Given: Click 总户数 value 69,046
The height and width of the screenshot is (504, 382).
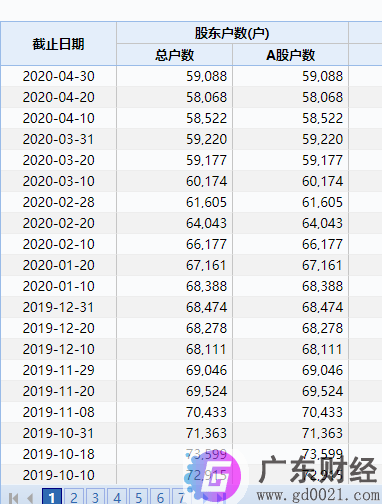Looking at the screenshot, I should pos(206,370).
